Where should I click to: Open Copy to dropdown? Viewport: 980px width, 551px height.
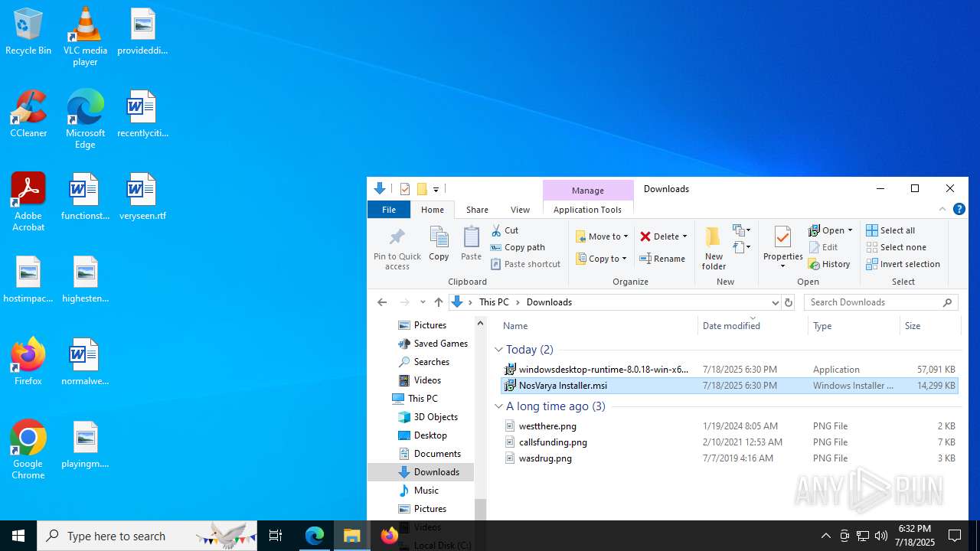(x=601, y=259)
